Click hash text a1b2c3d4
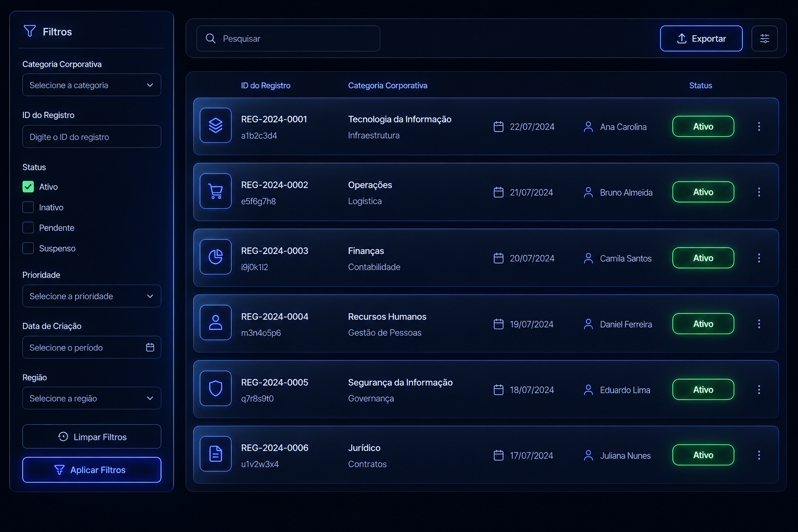Image resolution: width=798 pixels, height=532 pixels. 259,136
